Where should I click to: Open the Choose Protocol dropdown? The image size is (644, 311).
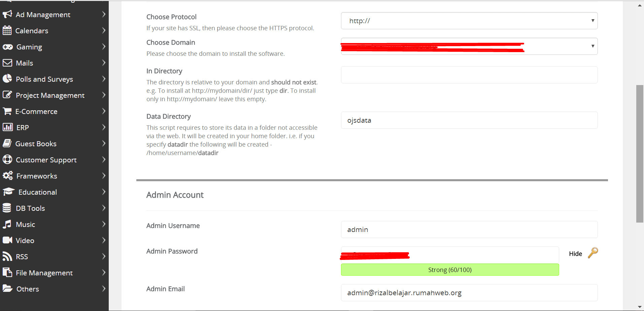469,21
